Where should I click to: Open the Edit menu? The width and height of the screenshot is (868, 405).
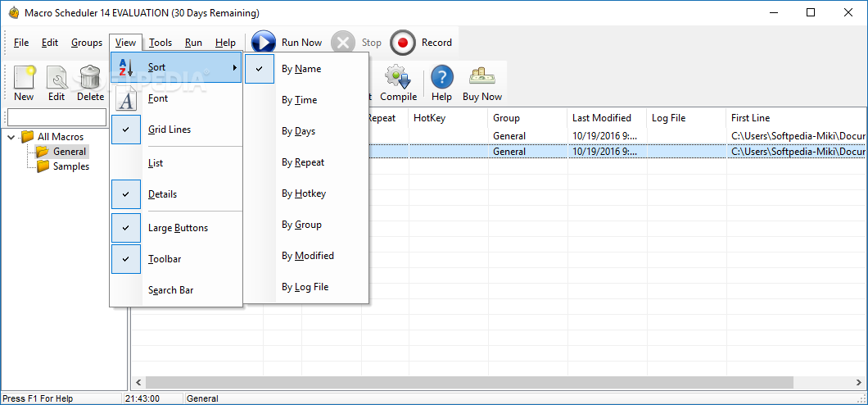pyautogui.click(x=50, y=43)
